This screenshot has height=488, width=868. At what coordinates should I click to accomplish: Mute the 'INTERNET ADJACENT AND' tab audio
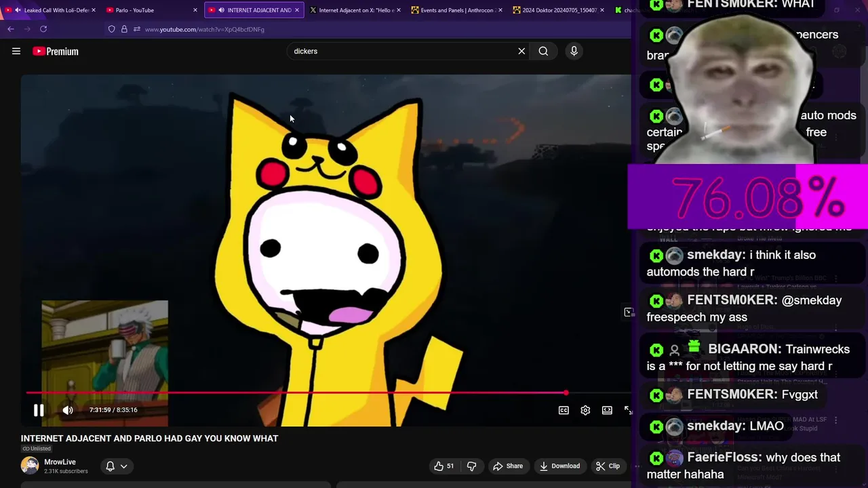pyautogui.click(x=221, y=10)
